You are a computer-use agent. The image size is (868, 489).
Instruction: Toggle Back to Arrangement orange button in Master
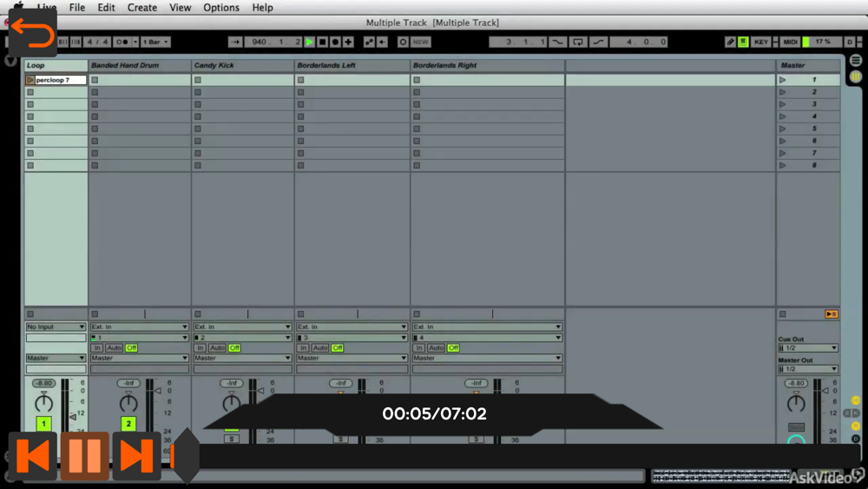(831, 314)
